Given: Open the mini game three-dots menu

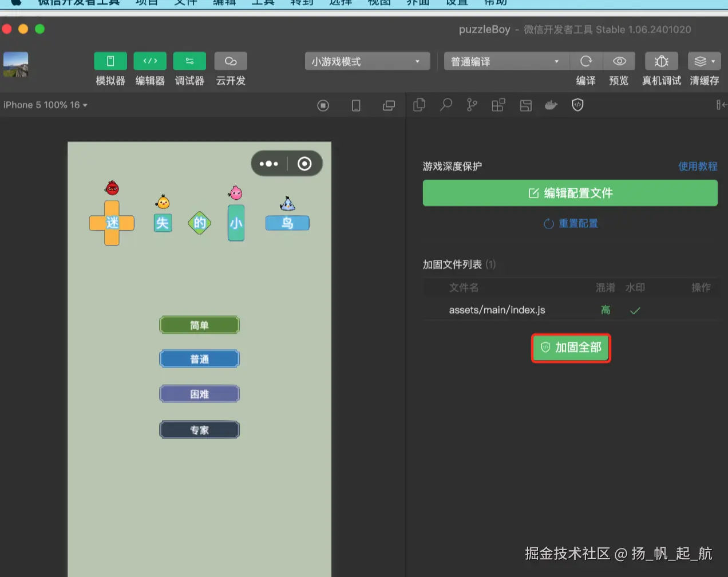Looking at the screenshot, I should point(269,164).
